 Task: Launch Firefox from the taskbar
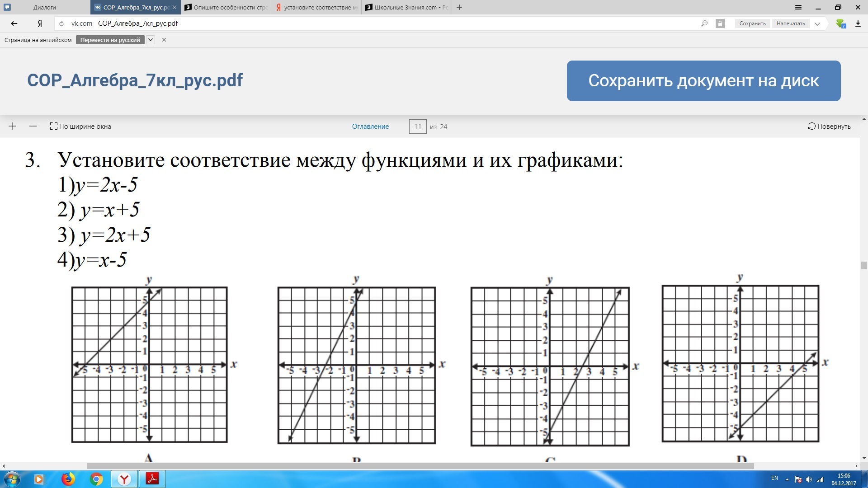pos(68,479)
